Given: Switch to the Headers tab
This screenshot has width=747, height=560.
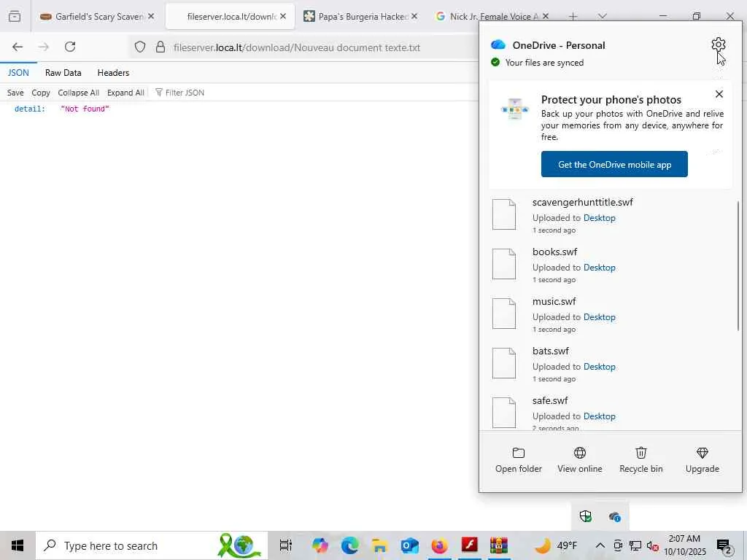Looking at the screenshot, I should [x=113, y=72].
